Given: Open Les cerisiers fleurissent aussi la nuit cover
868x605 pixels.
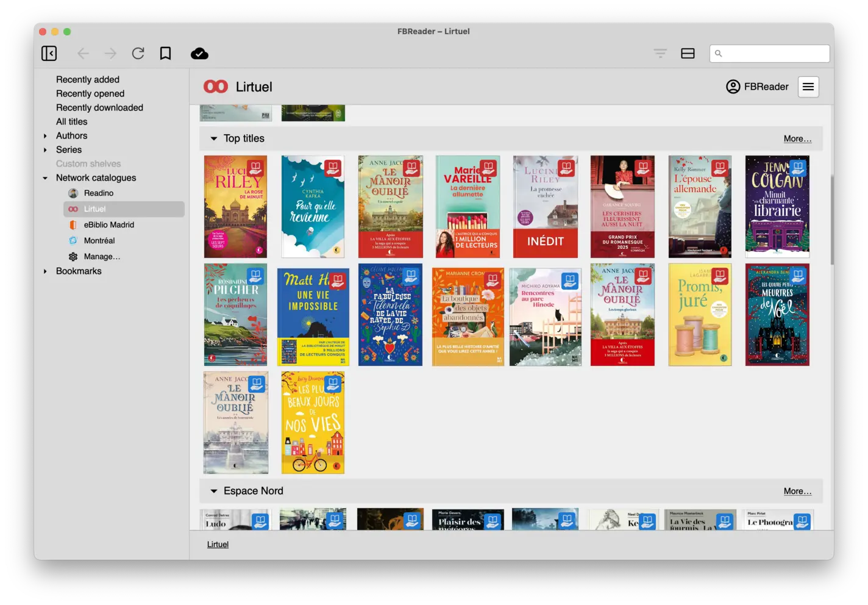Looking at the screenshot, I should [622, 207].
